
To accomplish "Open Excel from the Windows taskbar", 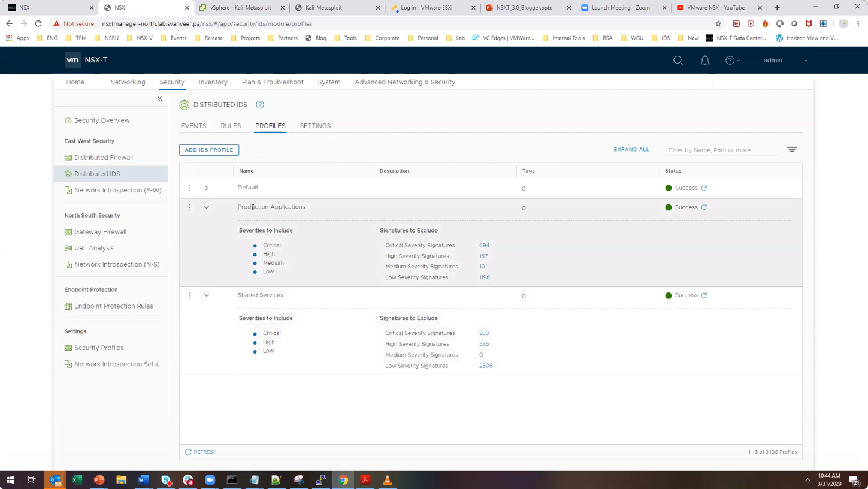I will tap(77, 480).
